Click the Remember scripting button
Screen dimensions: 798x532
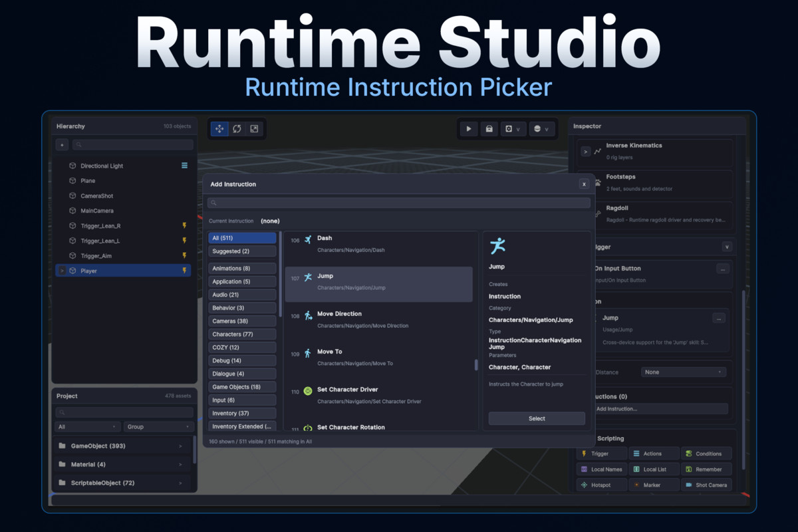point(706,469)
